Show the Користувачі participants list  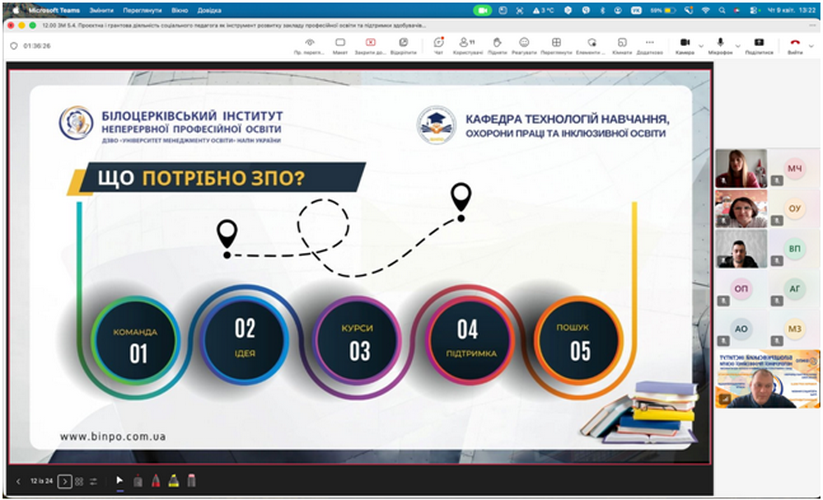point(466,44)
